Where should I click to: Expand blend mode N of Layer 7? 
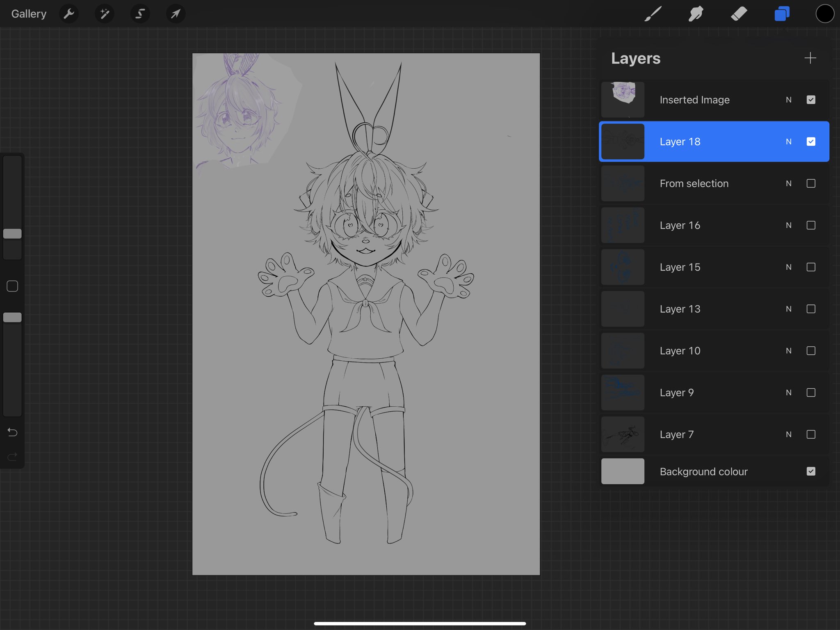point(788,434)
